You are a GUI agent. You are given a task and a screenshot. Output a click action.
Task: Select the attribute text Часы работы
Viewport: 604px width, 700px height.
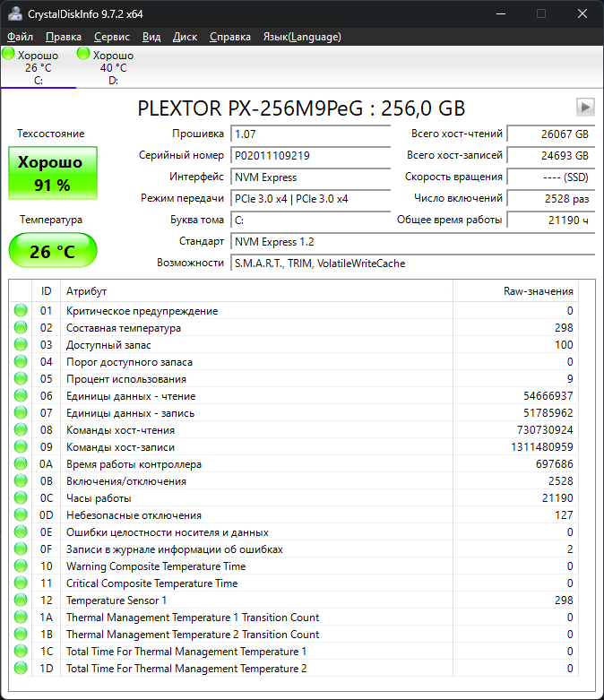click(99, 498)
